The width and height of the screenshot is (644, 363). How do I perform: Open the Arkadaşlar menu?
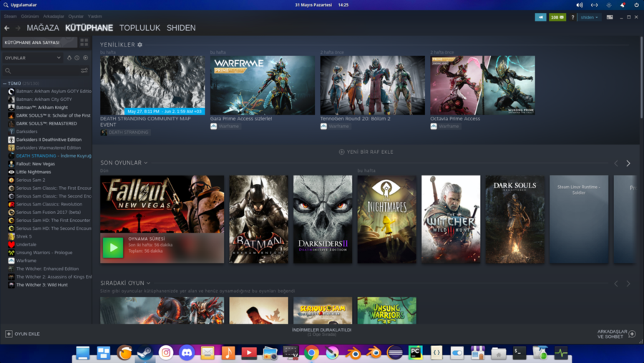[x=54, y=16]
